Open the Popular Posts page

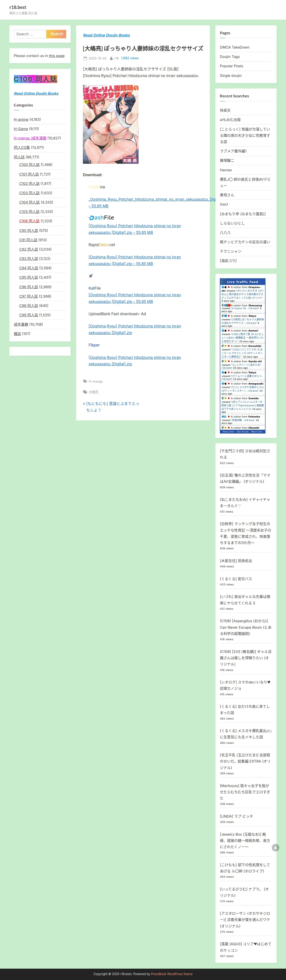(x=231, y=66)
